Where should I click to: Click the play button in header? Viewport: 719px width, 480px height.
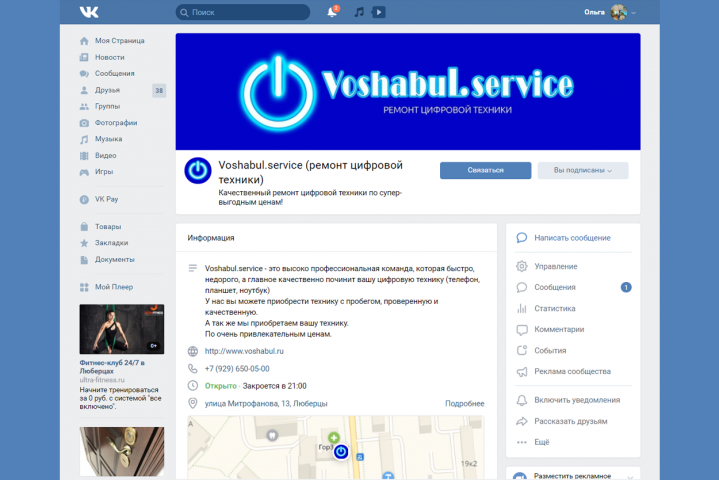378,12
